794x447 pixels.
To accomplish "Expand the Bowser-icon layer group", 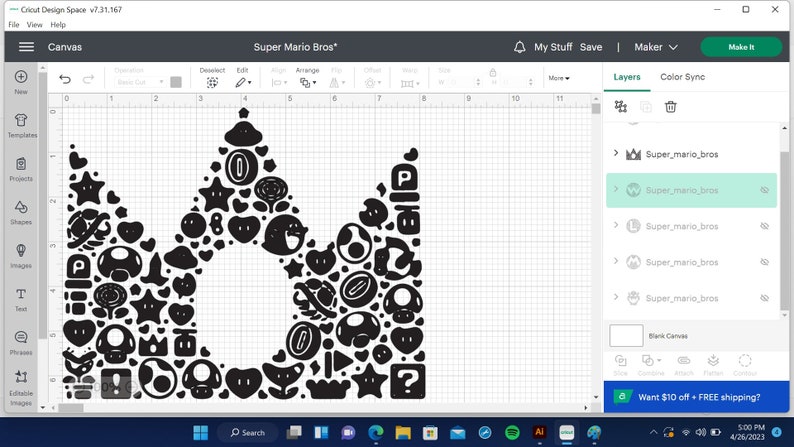I will (616, 297).
